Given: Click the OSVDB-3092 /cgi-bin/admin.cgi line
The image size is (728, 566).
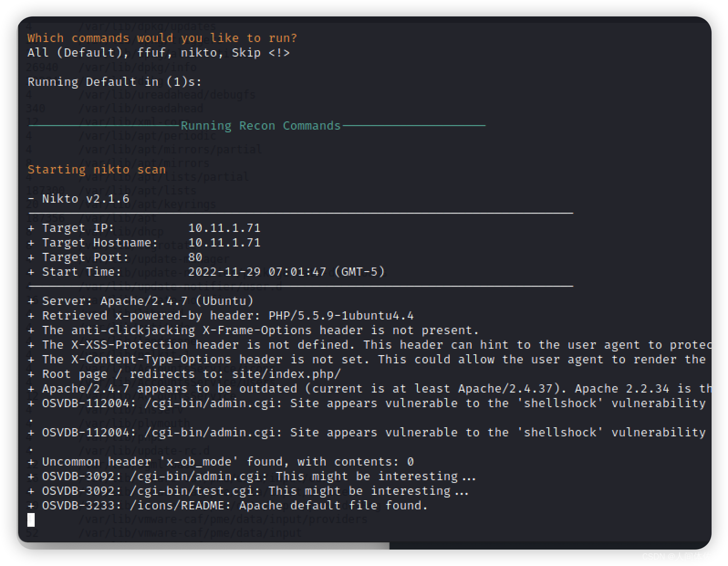Looking at the screenshot, I should [x=251, y=476].
